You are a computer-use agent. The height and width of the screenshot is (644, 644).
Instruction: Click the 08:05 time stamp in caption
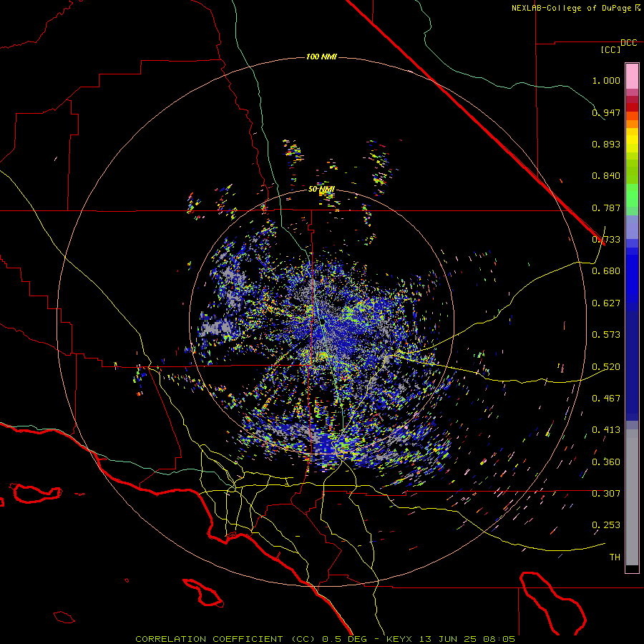(499, 639)
